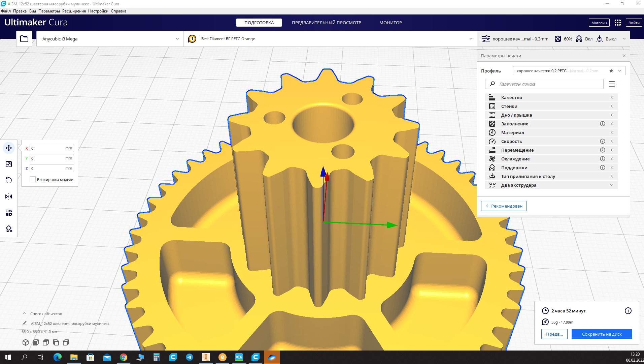Expand the Стенки settings section
644x364 pixels.
coord(551,106)
